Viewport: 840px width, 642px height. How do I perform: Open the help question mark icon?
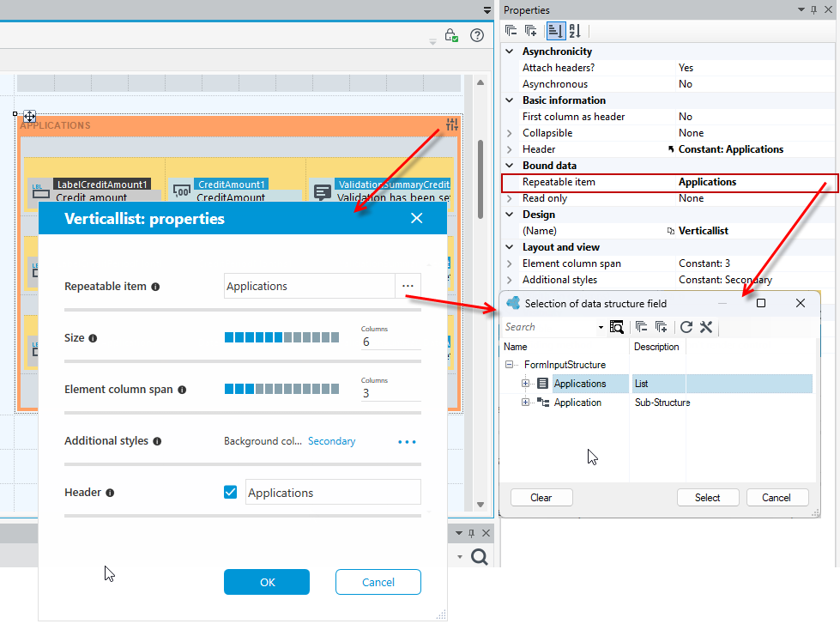click(x=477, y=35)
